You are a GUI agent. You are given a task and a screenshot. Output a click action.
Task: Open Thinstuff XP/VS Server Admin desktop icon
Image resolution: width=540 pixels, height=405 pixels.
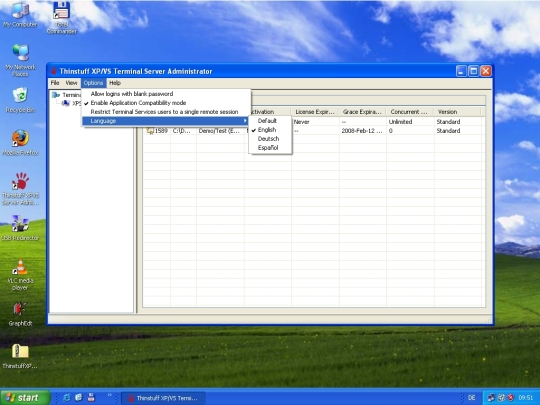click(x=20, y=188)
